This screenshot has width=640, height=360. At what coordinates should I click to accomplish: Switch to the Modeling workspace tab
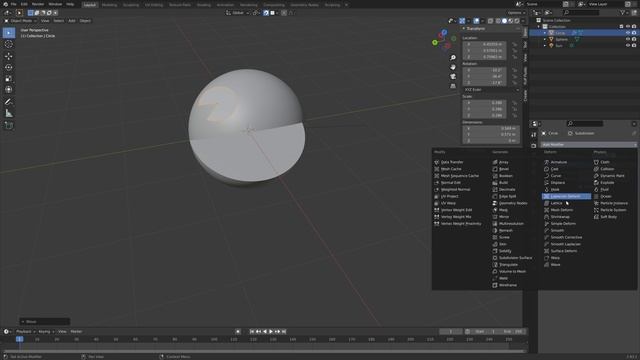pyautogui.click(x=109, y=4)
